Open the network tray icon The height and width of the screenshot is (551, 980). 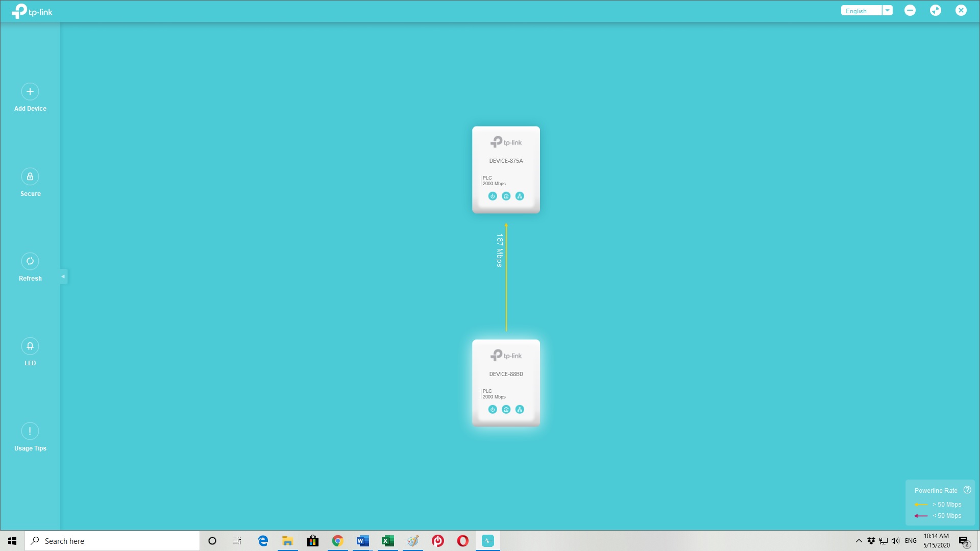pyautogui.click(x=884, y=541)
